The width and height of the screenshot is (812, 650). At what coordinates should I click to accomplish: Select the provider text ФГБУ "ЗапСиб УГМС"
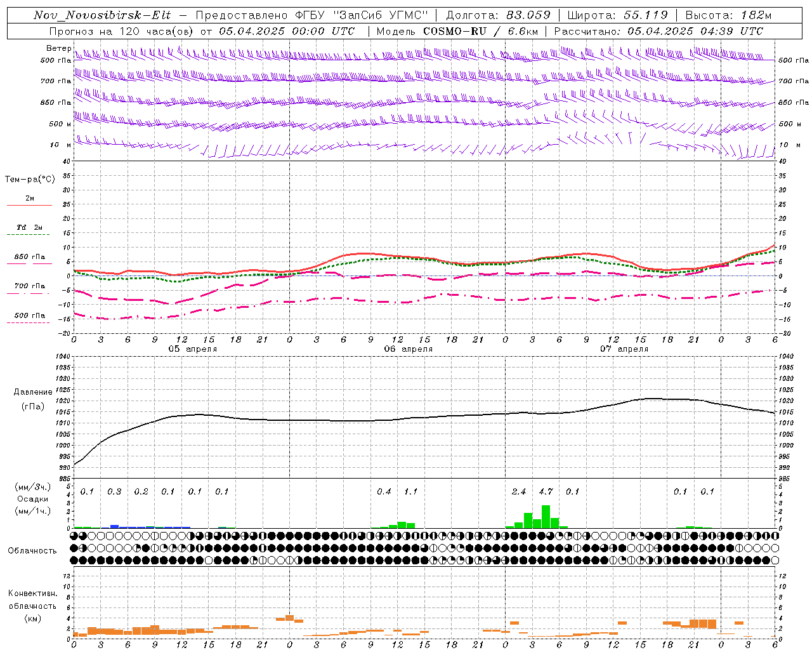pos(362,15)
